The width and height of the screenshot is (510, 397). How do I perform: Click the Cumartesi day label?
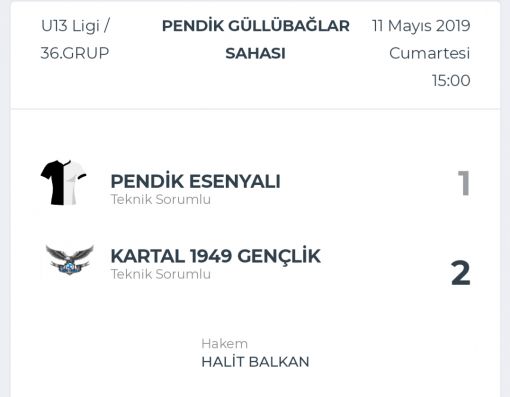(430, 53)
